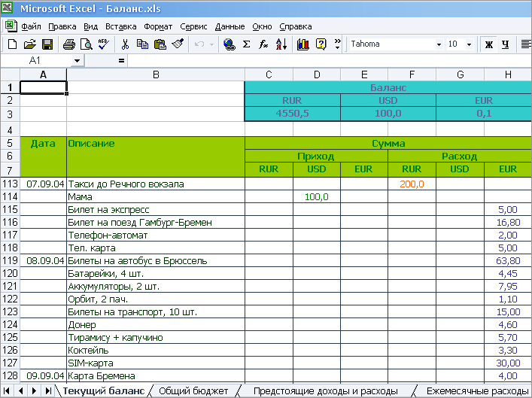This screenshot has height=398, width=532.
Task: Click into the formula bar
Action: pyautogui.click(x=330, y=61)
